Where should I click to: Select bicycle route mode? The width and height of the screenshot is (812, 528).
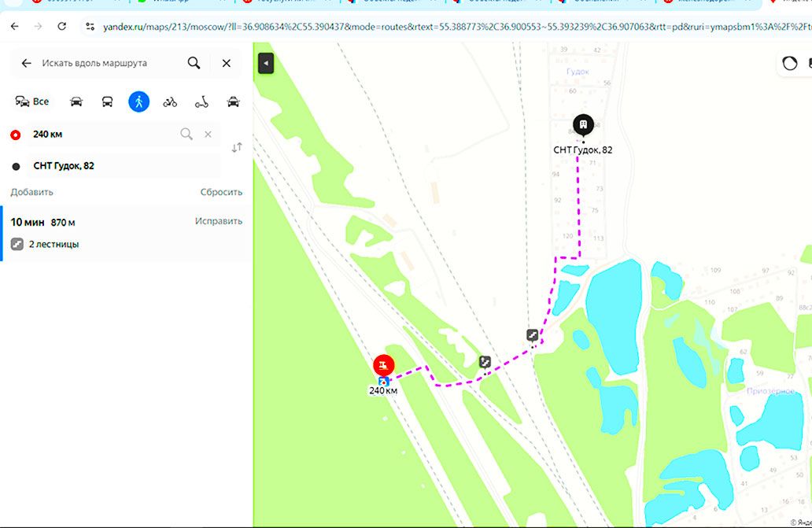(x=170, y=102)
